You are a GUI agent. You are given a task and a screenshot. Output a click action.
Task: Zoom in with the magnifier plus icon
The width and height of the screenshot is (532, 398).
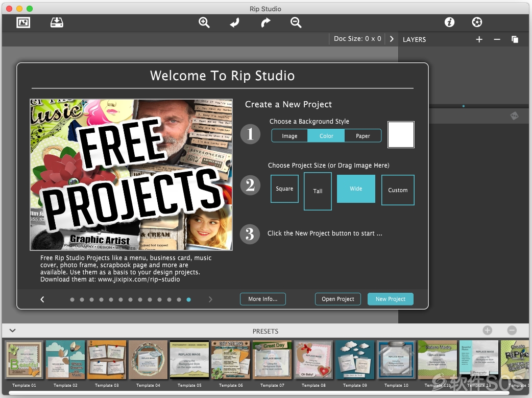[x=204, y=22]
